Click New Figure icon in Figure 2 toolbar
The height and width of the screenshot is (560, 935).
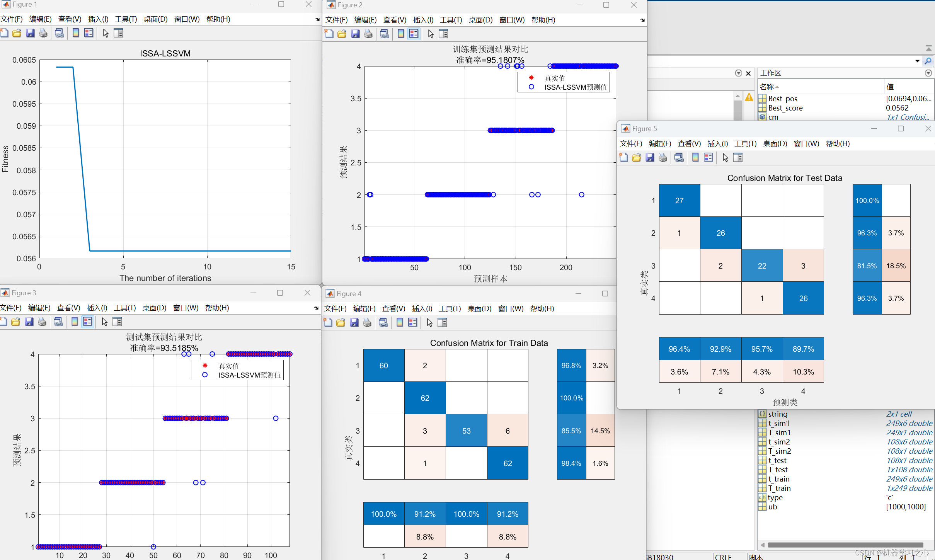(329, 34)
